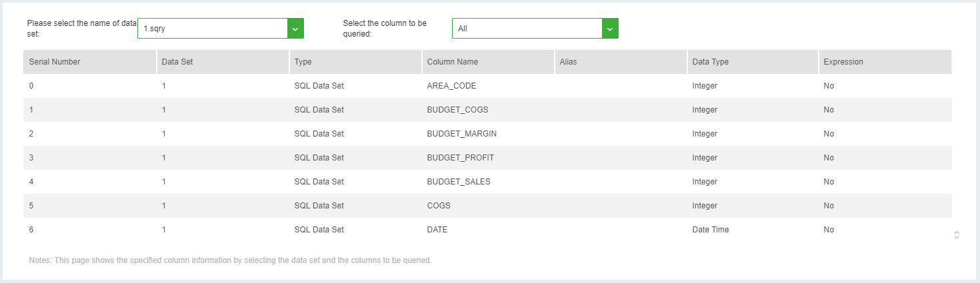
Task: Click the Data Set column header
Action: [177, 62]
